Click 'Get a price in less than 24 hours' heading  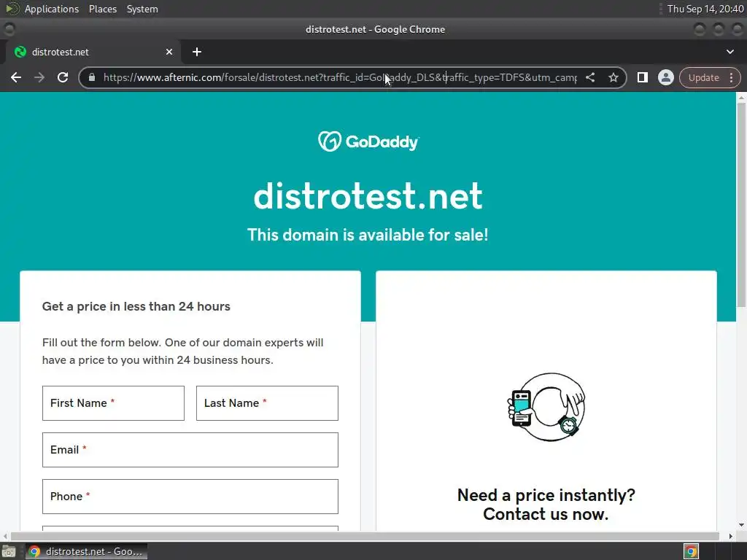[x=136, y=306]
